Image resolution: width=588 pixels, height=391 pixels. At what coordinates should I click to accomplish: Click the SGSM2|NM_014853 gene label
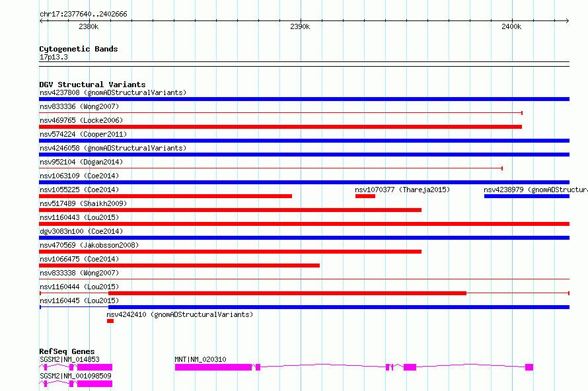(x=70, y=359)
